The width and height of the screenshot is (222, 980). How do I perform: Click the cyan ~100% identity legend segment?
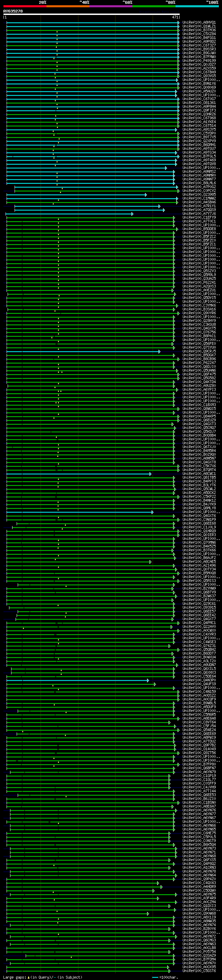(x=197, y=6)
